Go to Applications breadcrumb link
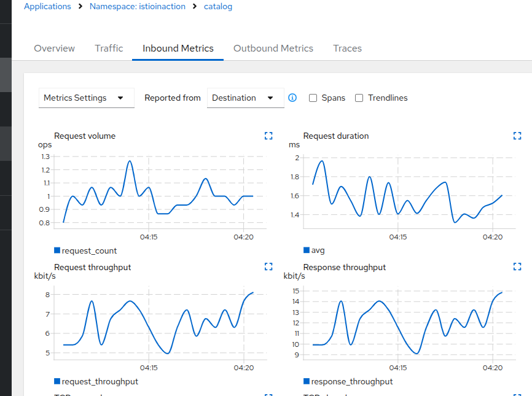Viewport: 532px width, 396px height. click(x=47, y=6)
